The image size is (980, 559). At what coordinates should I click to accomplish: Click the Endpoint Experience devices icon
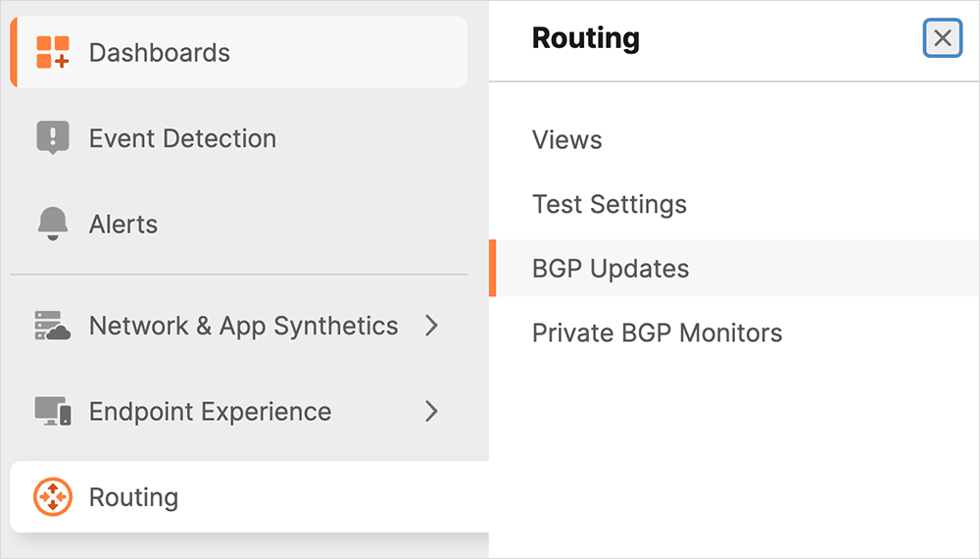[x=53, y=412]
